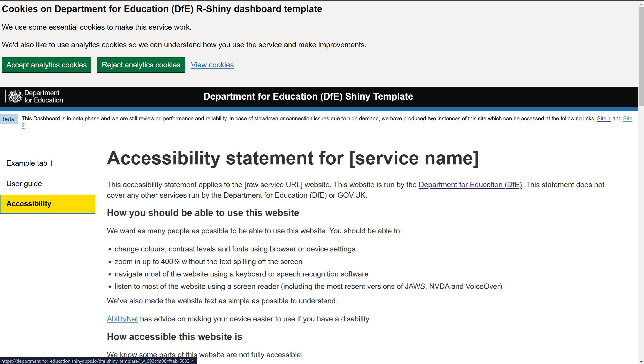644x364 pixels.
Task: Follow the Site 1 link
Action: (x=604, y=118)
